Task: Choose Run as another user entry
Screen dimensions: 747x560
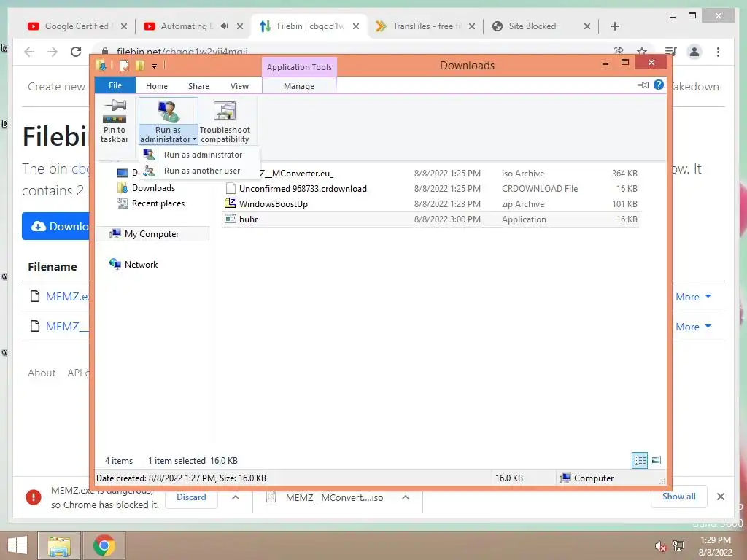Action: (202, 171)
